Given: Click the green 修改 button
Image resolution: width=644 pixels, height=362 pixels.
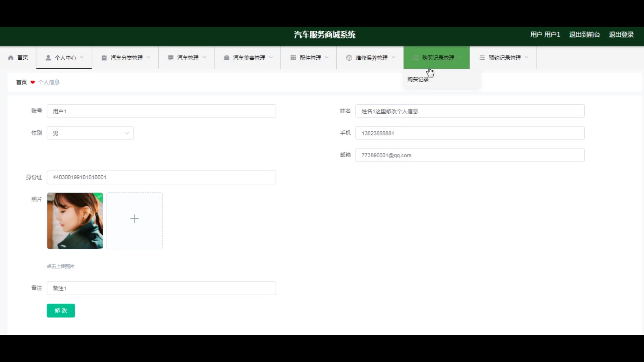Looking at the screenshot, I should tap(61, 310).
